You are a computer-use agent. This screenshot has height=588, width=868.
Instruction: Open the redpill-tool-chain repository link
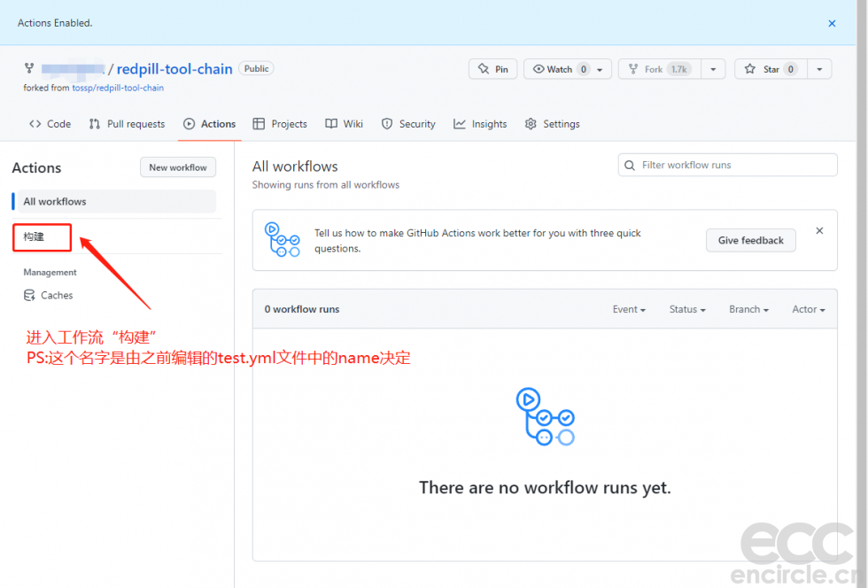tap(174, 69)
